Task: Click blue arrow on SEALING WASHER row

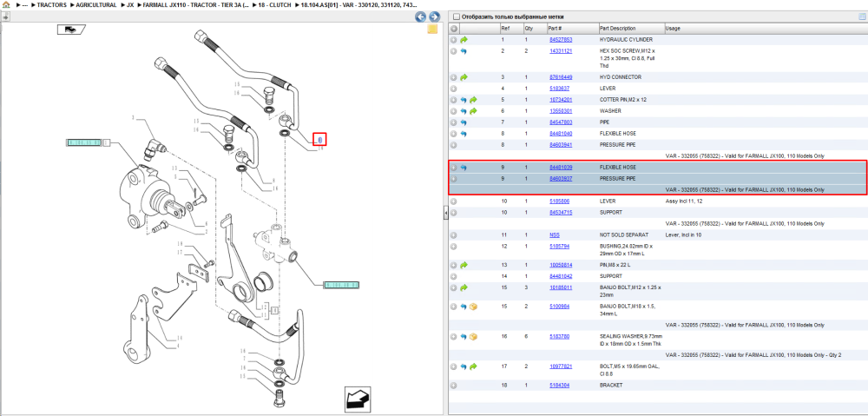Action: coord(464,336)
